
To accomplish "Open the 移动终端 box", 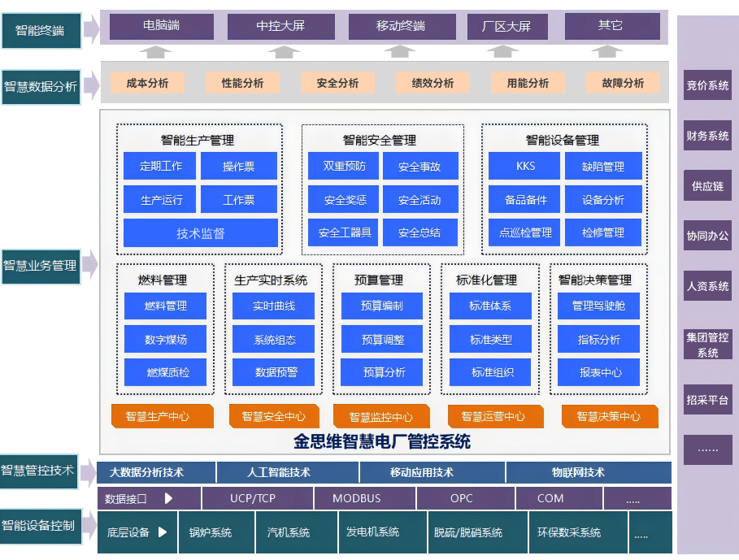I will (402, 26).
